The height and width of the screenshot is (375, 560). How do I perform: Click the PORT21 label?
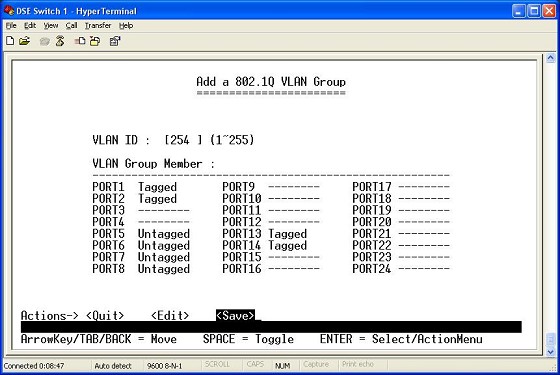tap(372, 234)
